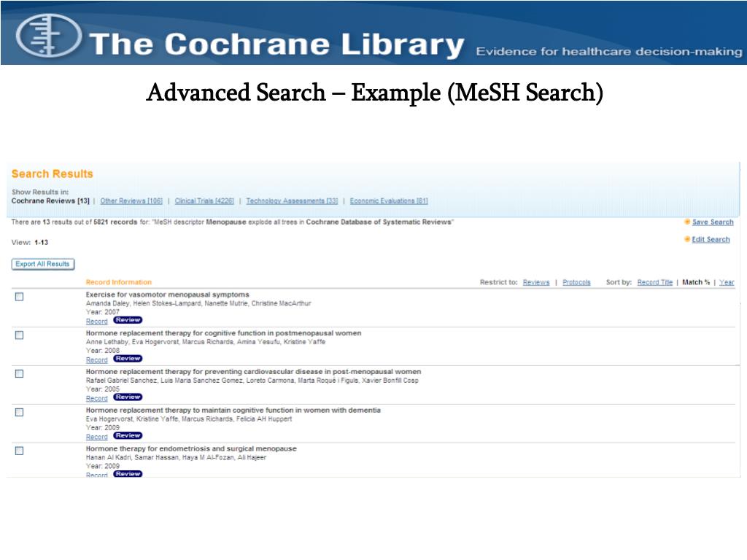Show results in Cochrane Reviews [13]
Image resolution: width=747 pixels, height=560 pixels.
(50, 201)
